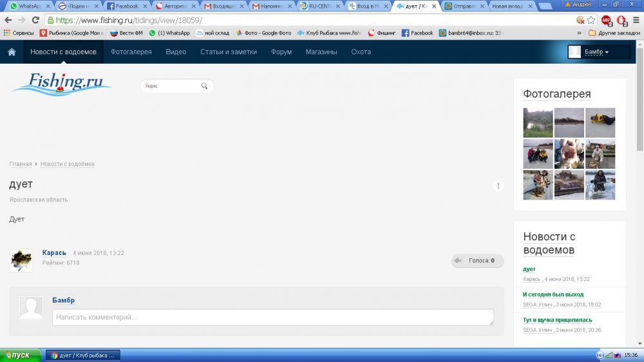Click the Написать комментарий text field

273,318
